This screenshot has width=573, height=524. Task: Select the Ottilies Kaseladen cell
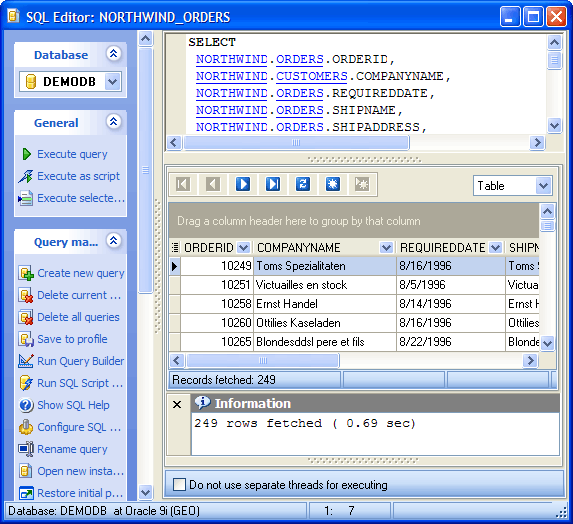pos(325,323)
